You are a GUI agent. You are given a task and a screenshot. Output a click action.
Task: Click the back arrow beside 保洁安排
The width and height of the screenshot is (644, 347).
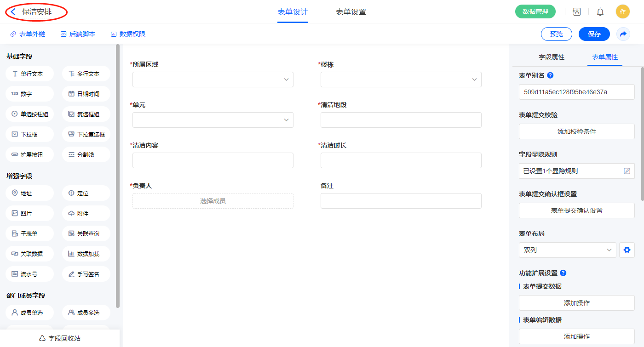[x=13, y=12]
